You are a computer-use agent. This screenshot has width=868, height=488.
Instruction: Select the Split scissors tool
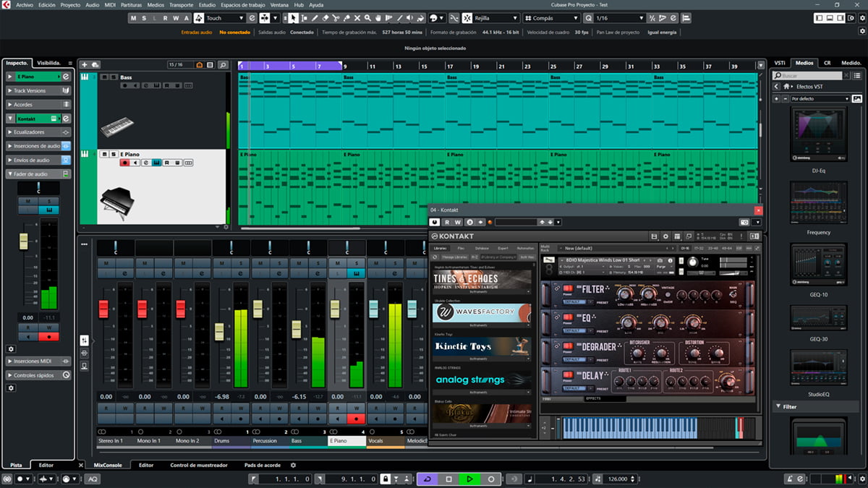coord(336,18)
